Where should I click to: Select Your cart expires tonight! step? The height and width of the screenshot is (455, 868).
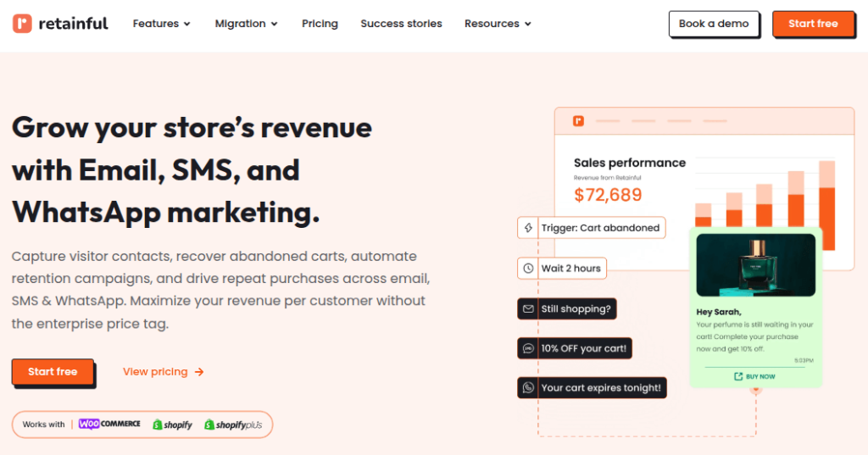(x=592, y=388)
